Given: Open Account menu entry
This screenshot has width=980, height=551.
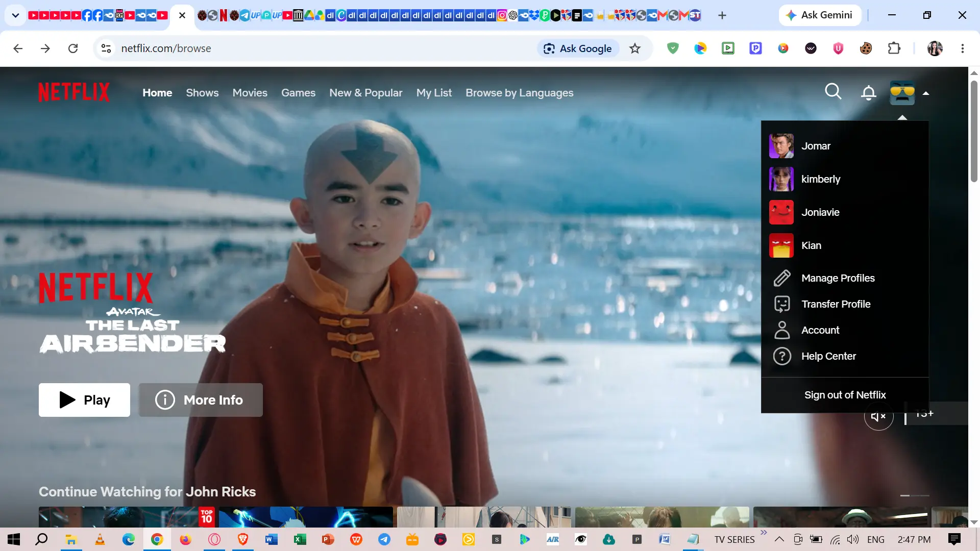Looking at the screenshot, I should tap(820, 330).
